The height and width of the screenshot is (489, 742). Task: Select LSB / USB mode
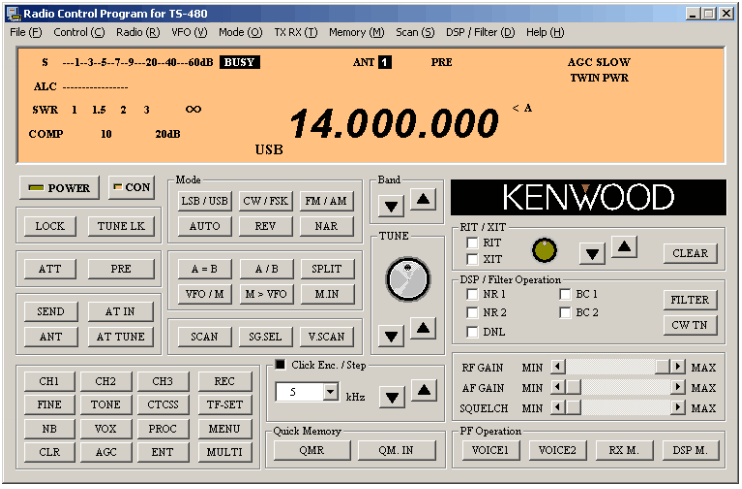[204, 201]
